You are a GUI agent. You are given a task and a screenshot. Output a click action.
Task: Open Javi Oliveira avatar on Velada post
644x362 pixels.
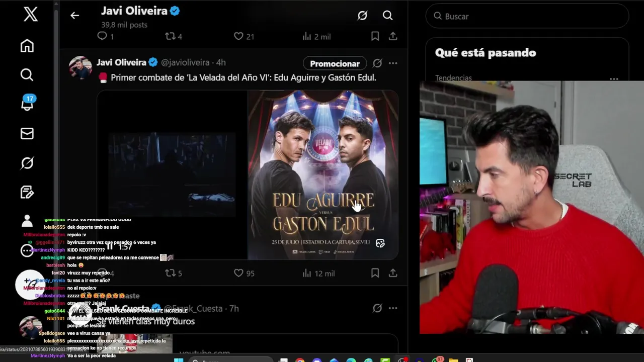(80, 67)
